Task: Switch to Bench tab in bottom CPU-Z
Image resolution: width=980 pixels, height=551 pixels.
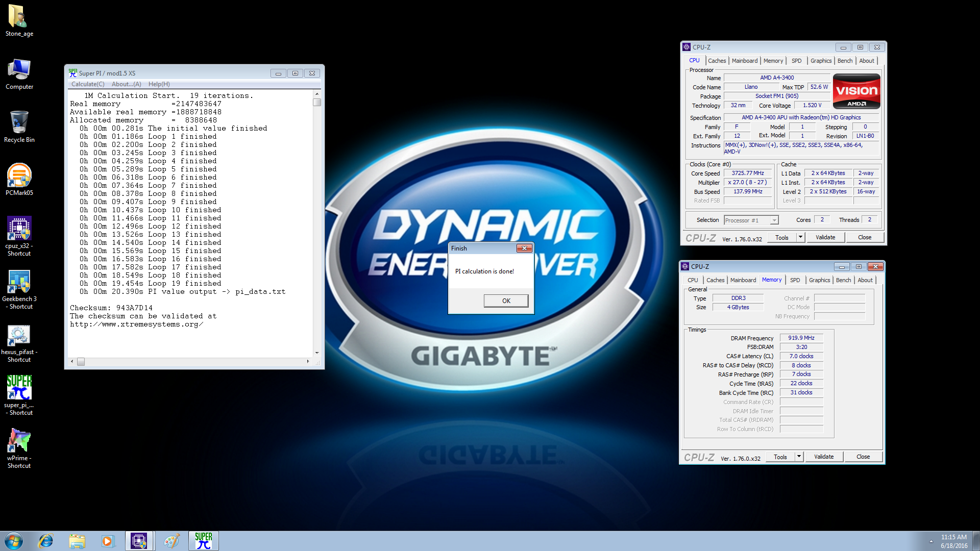Action: coord(843,280)
